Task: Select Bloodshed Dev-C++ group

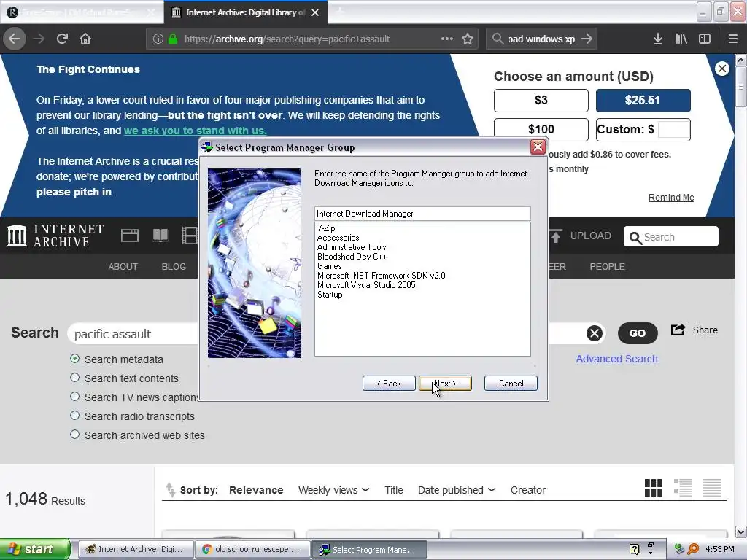Action: pos(352,257)
